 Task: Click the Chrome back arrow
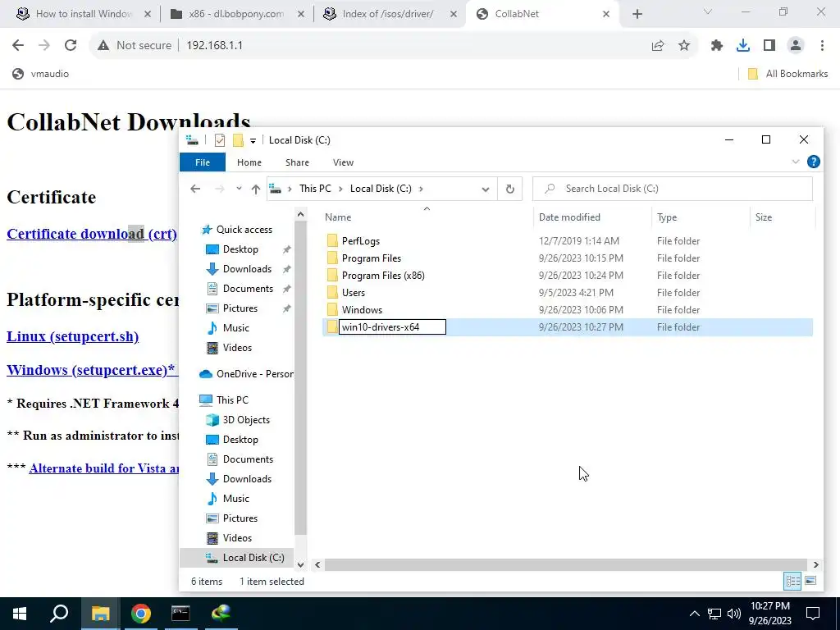(18, 46)
